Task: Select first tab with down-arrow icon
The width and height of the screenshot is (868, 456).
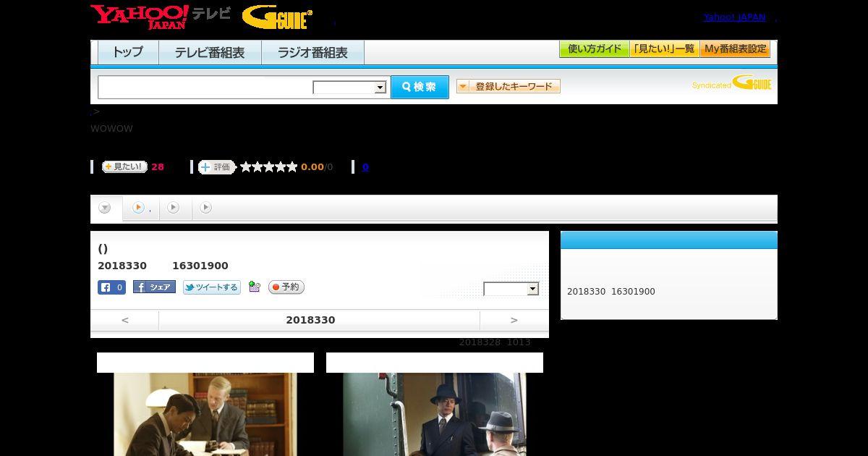Action: point(106,208)
